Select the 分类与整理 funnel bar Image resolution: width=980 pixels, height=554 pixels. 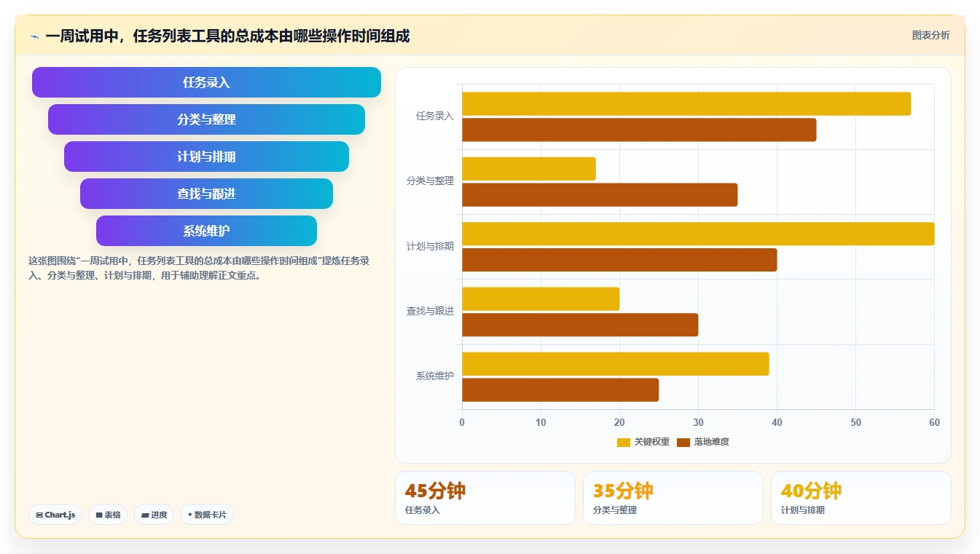tap(206, 119)
